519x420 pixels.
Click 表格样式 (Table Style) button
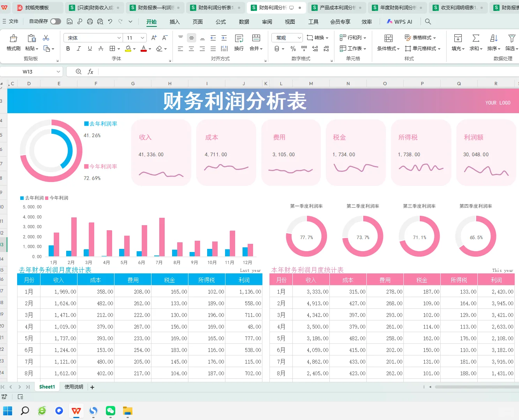(420, 38)
